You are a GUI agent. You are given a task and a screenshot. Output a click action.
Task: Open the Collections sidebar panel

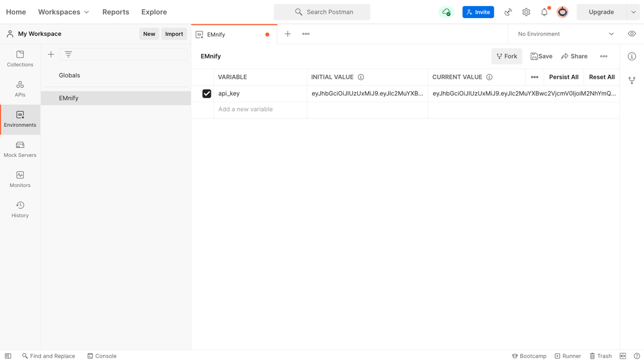[20, 57]
